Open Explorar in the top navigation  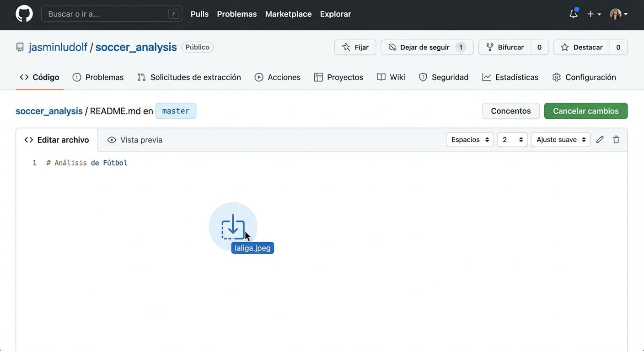pyautogui.click(x=335, y=14)
